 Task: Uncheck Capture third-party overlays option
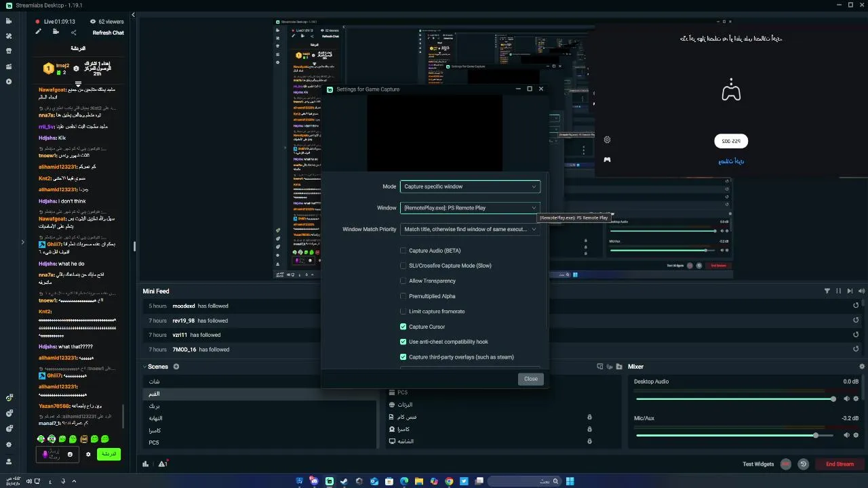pyautogui.click(x=403, y=357)
